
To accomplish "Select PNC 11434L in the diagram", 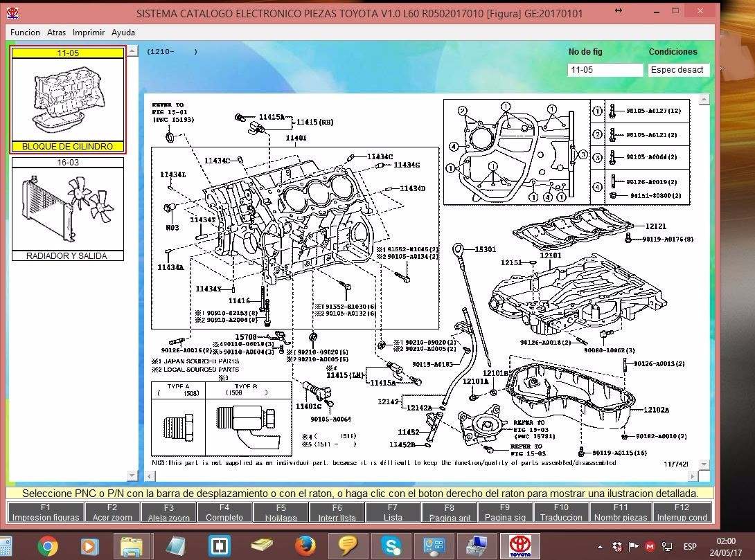I will [173, 174].
